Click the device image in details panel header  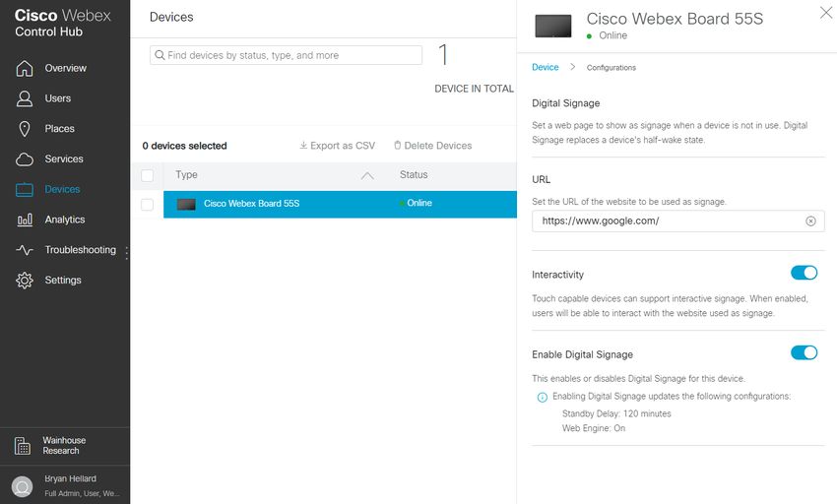[x=553, y=27]
